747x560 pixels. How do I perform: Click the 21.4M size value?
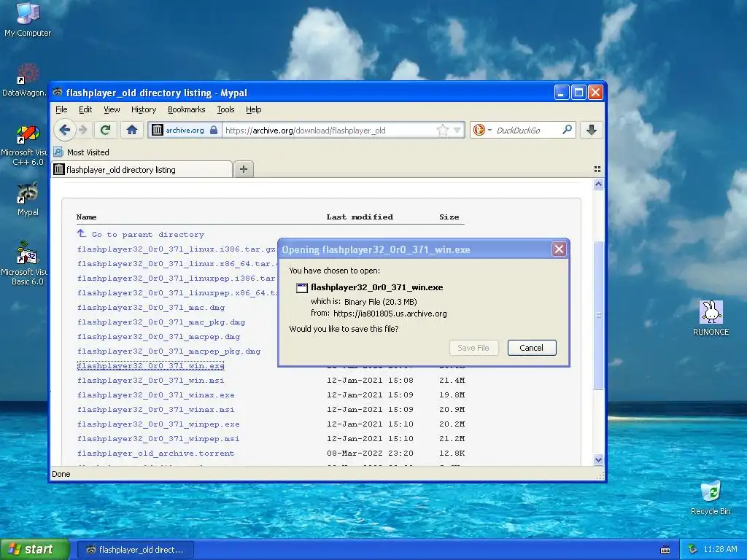tap(452, 381)
